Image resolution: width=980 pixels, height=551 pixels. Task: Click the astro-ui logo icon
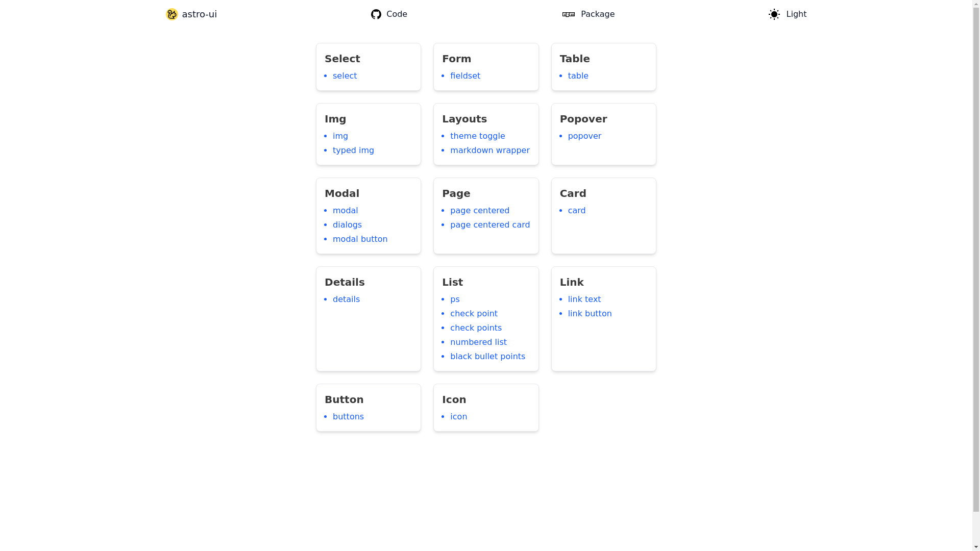click(172, 14)
